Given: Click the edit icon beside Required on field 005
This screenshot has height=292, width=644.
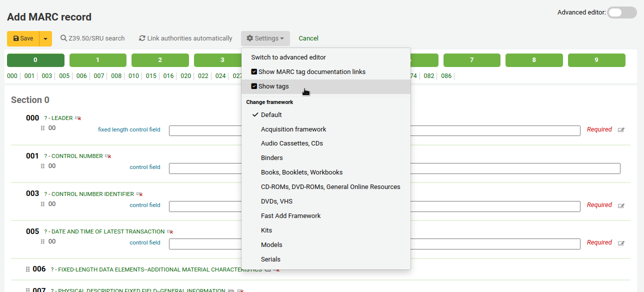Looking at the screenshot, I should point(620,242).
